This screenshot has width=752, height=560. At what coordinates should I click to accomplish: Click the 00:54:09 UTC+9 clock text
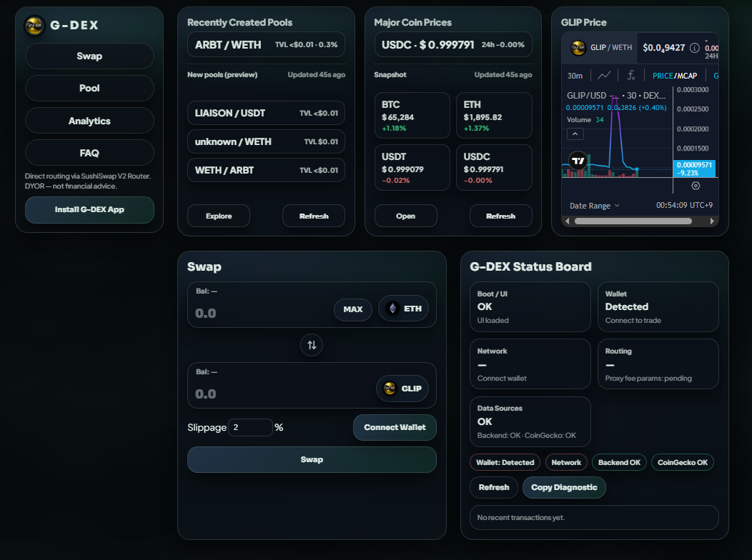[684, 205]
